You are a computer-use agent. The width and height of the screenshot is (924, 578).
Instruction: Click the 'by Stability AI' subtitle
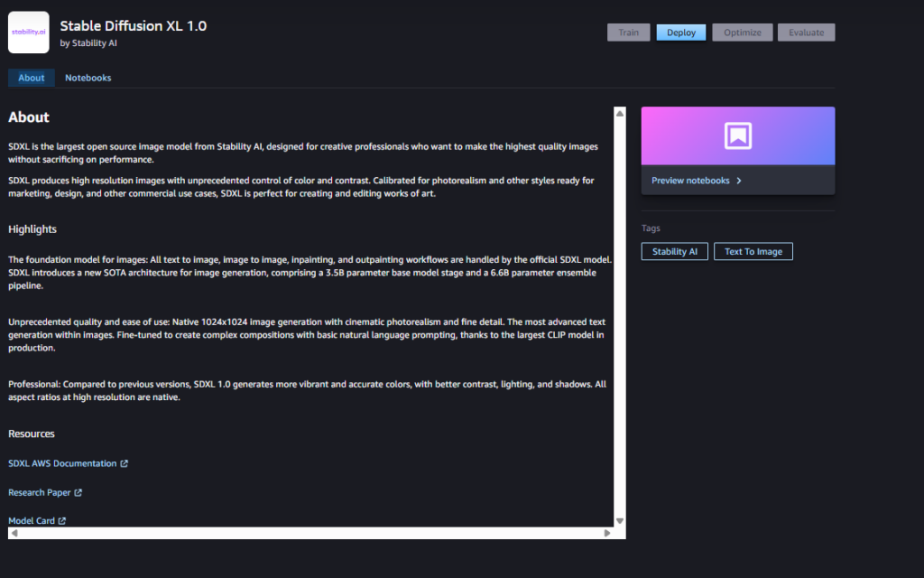pyautogui.click(x=88, y=43)
